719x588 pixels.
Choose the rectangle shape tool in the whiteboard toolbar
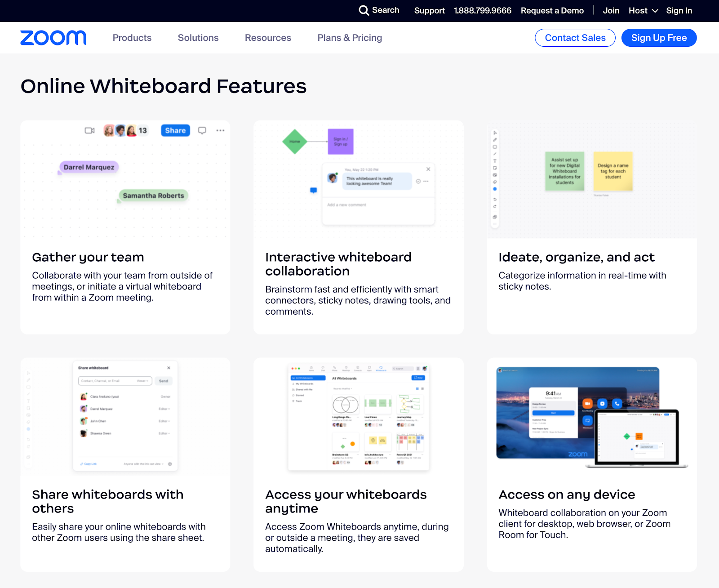pyautogui.click(x=495, y=147)
